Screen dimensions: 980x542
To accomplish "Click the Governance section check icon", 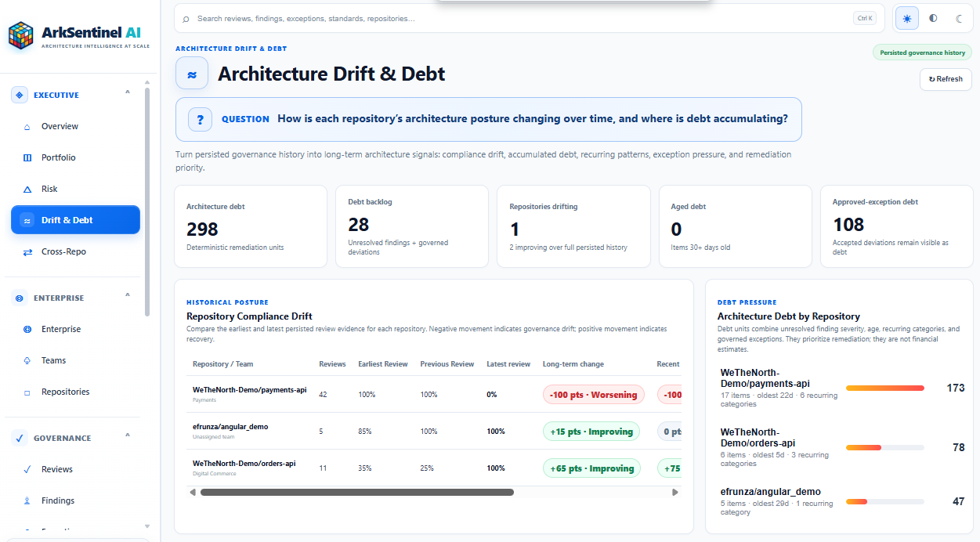I will (x=20, y=438).
